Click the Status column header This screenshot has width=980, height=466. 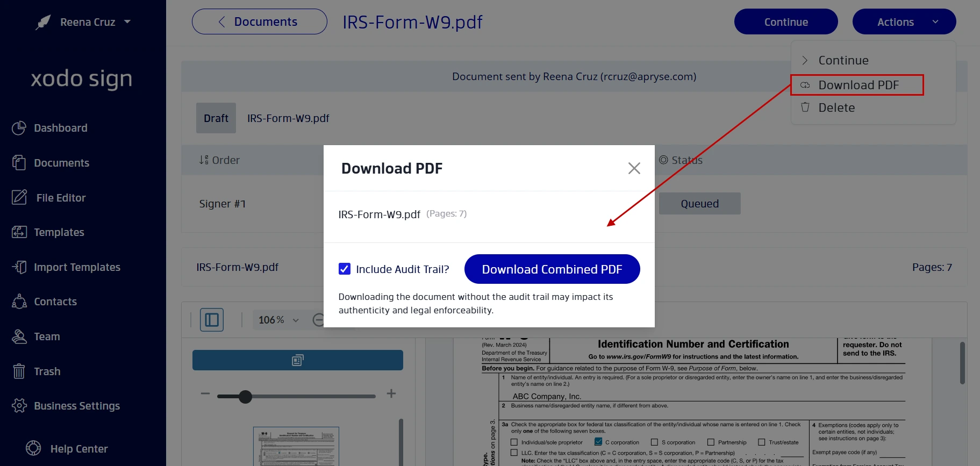pyautogui.click(x=681, y=160)
